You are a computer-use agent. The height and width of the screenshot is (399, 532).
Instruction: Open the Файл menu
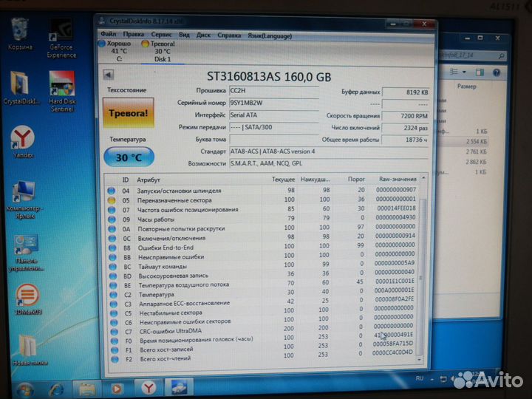[x=108, y=34]
